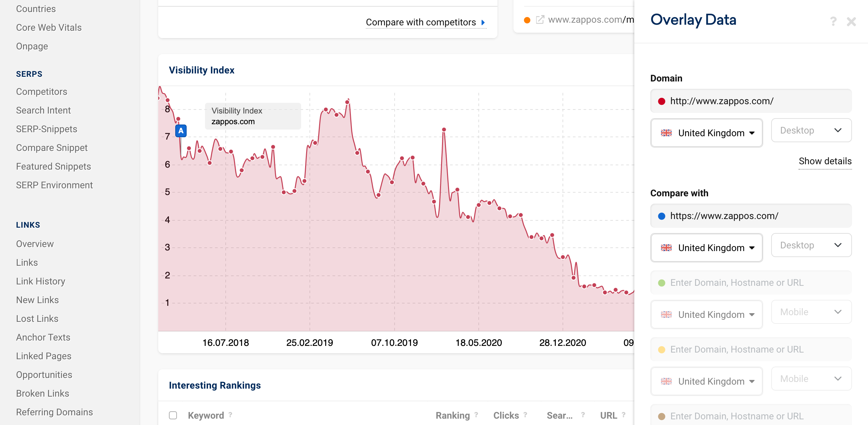Screen dimensions: 868x425
Task: Open Broken Links in sidebar
Action: [x=42, y=394]
